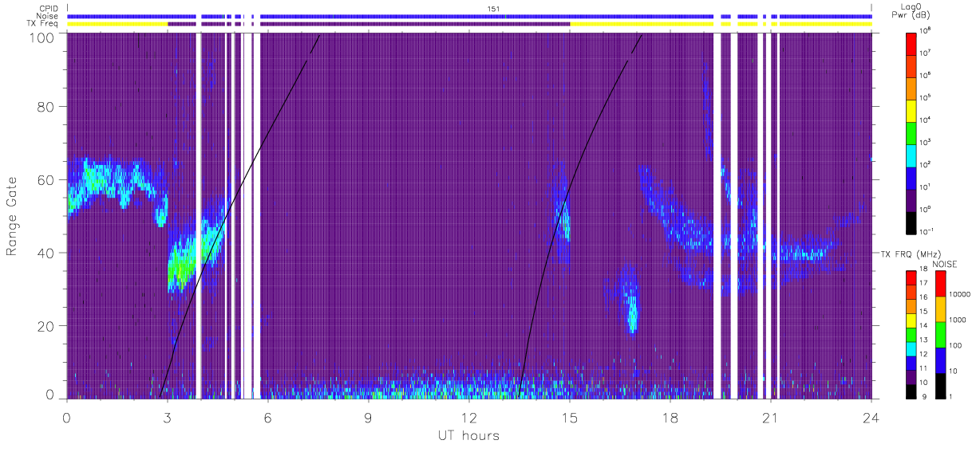The width and height of the screenshot is (980, 452).
Task: Pick the green power segment between 10^3 and 10^4
Action: [912, 132]
